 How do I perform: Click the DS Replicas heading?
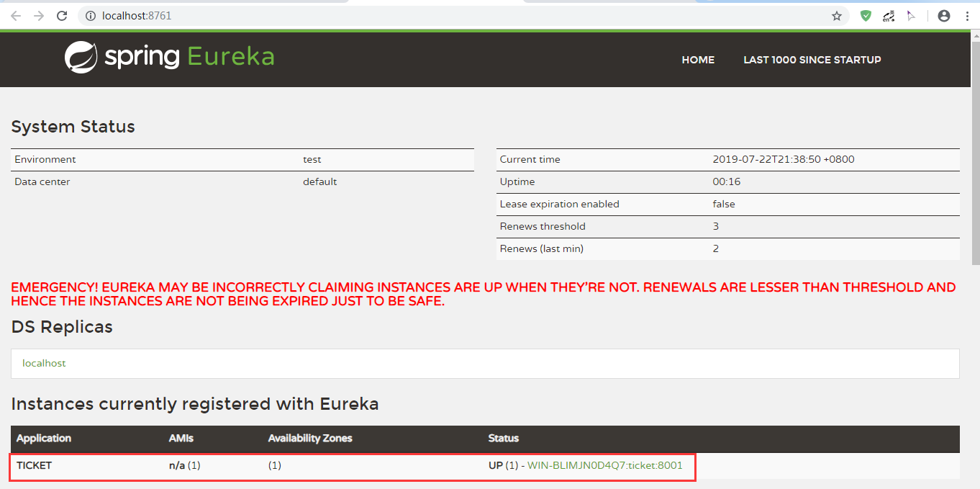[x=62, y=327]
